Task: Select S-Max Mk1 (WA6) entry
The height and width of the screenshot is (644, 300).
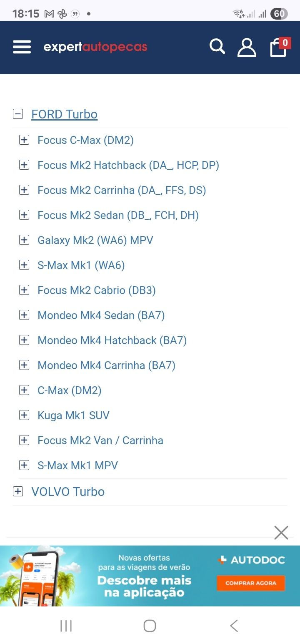Action: tap(81, 265)
